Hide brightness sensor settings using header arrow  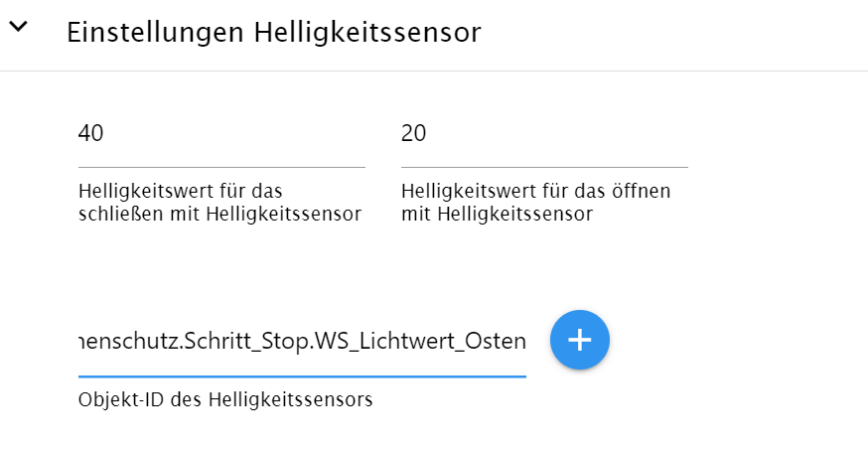18,28
